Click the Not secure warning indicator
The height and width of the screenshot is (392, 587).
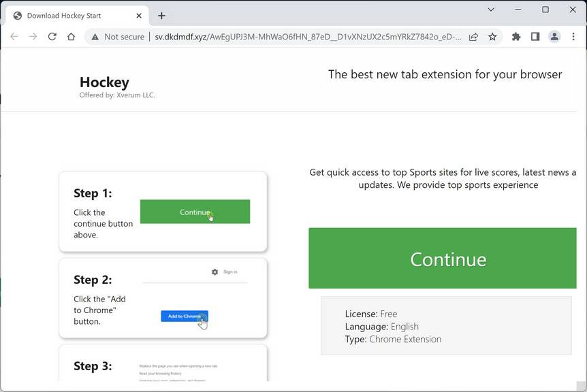(118, 37)
